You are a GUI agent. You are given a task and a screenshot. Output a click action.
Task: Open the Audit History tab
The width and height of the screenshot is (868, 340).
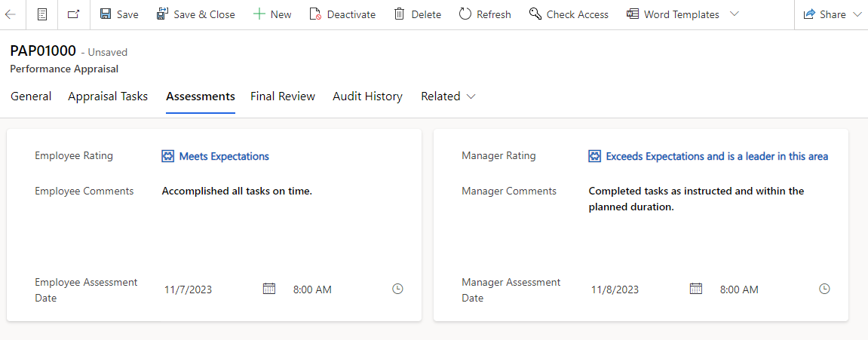367,96
